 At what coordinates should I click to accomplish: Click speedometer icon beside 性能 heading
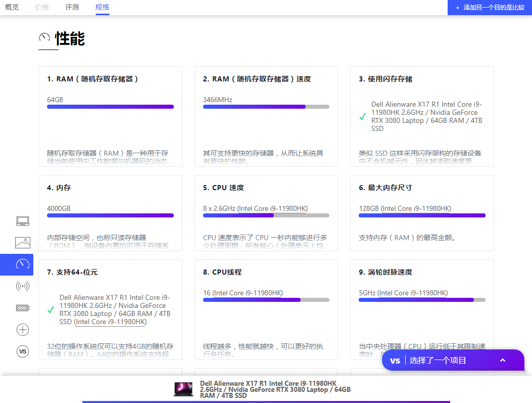click(x=44, y=37)
